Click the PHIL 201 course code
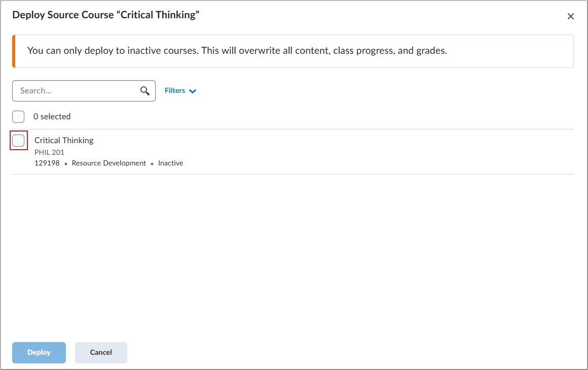 (x=49, y=152)
